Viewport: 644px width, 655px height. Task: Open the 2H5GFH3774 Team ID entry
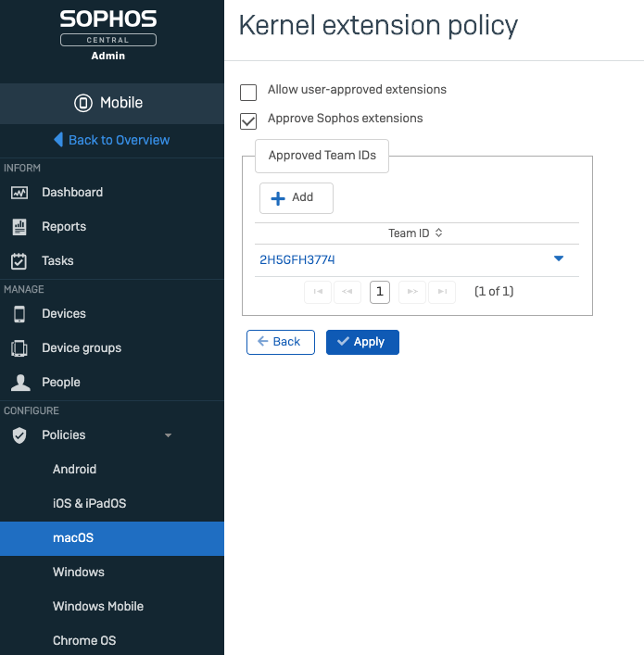297,260
